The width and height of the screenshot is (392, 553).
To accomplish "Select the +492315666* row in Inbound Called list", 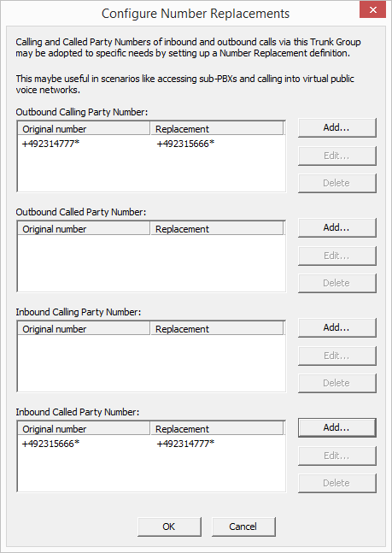I will [151, 444].
